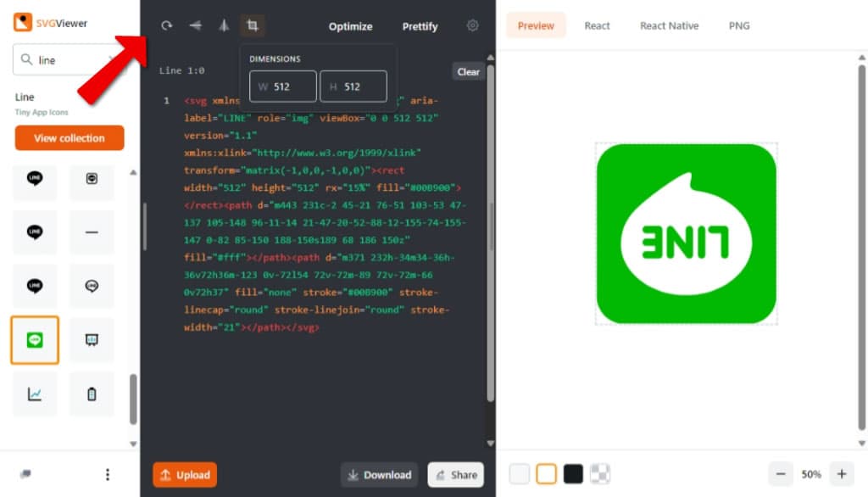
Task: Click the zoom out minus button
Action: pos(781,474)
